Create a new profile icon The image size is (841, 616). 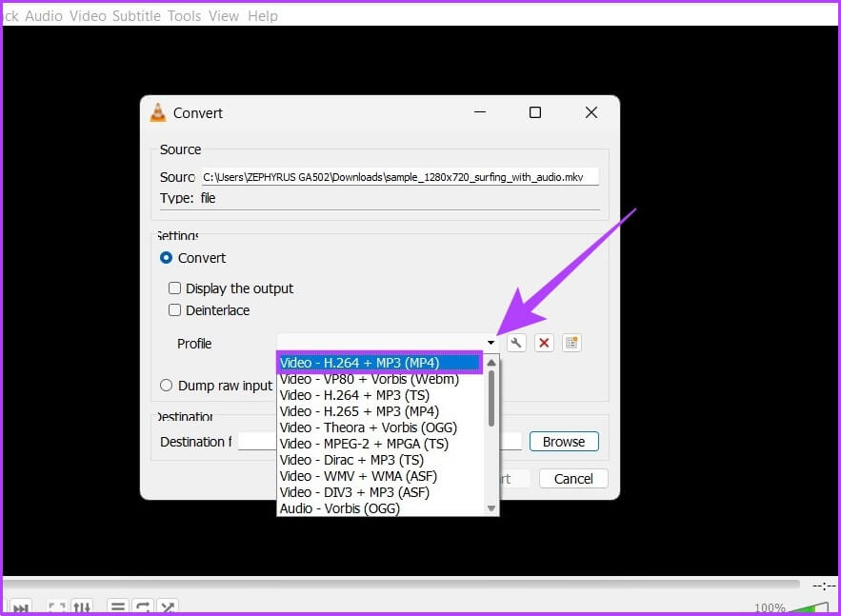coord(571,343)
